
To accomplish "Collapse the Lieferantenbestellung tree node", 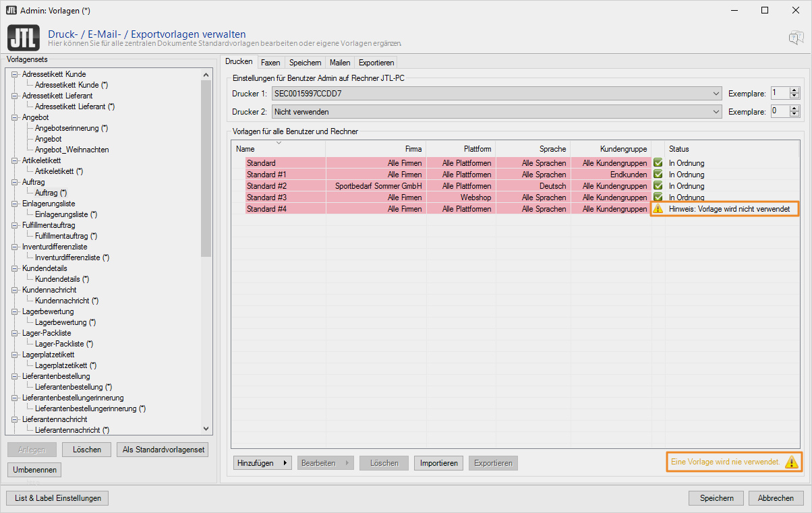I will (x=15, y=376).
